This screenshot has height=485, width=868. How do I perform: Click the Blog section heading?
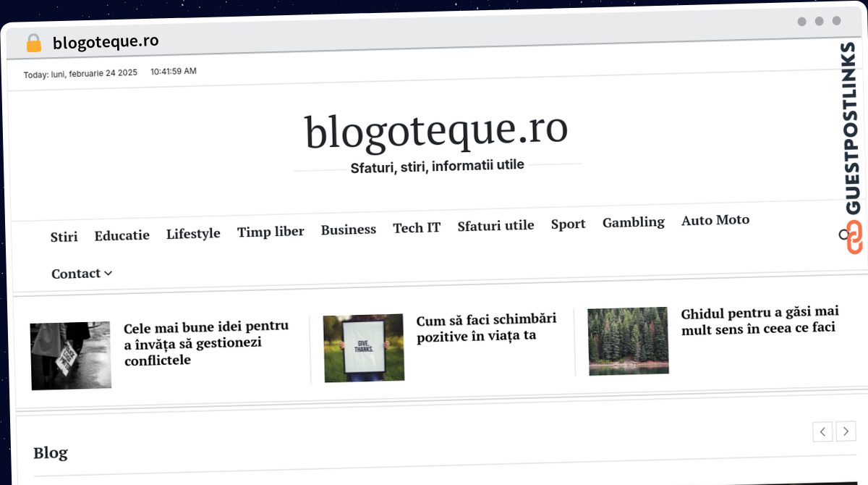tap(51, 453)
